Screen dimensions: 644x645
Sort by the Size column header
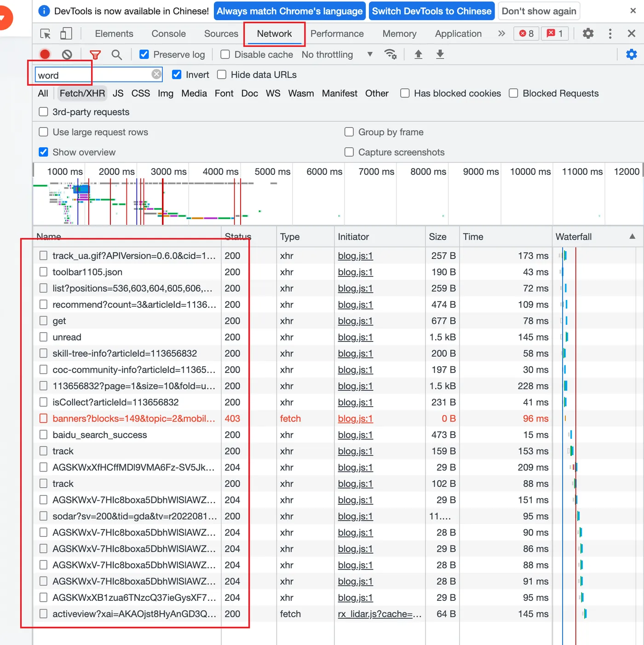(442, 236)
